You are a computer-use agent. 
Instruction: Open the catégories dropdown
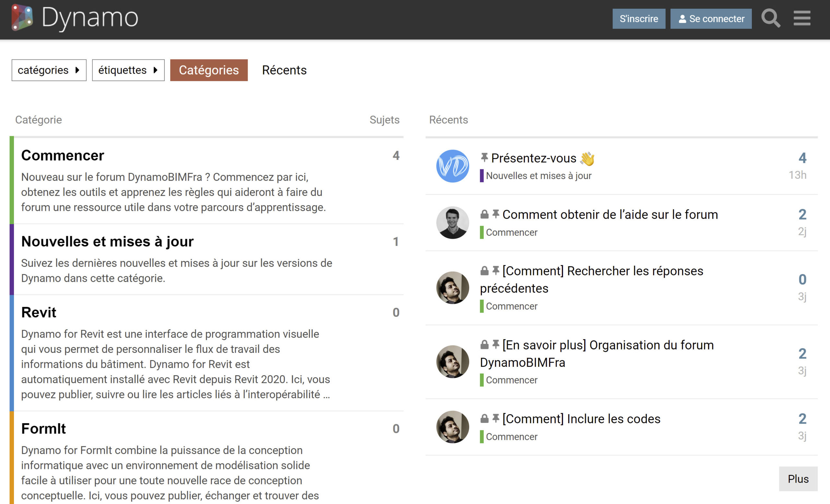[49, 70]
